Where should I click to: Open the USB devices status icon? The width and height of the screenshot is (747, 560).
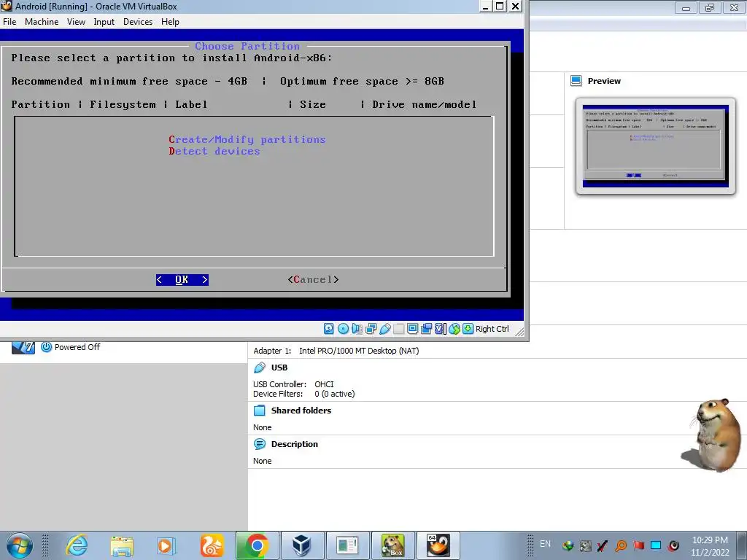click(385, 329)
